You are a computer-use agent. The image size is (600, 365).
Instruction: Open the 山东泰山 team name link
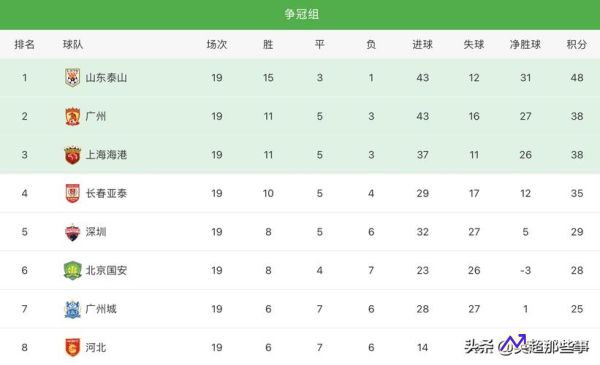pyautogui.click(x=106, y=78)
